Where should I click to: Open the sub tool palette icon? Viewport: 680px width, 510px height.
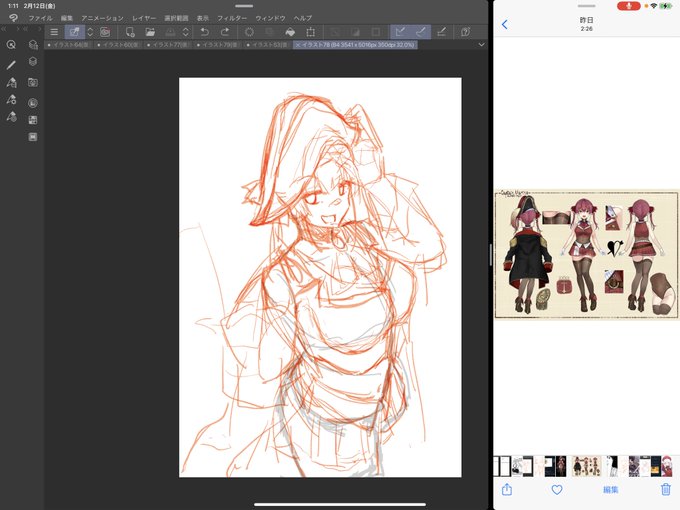[x=11, y=82]
